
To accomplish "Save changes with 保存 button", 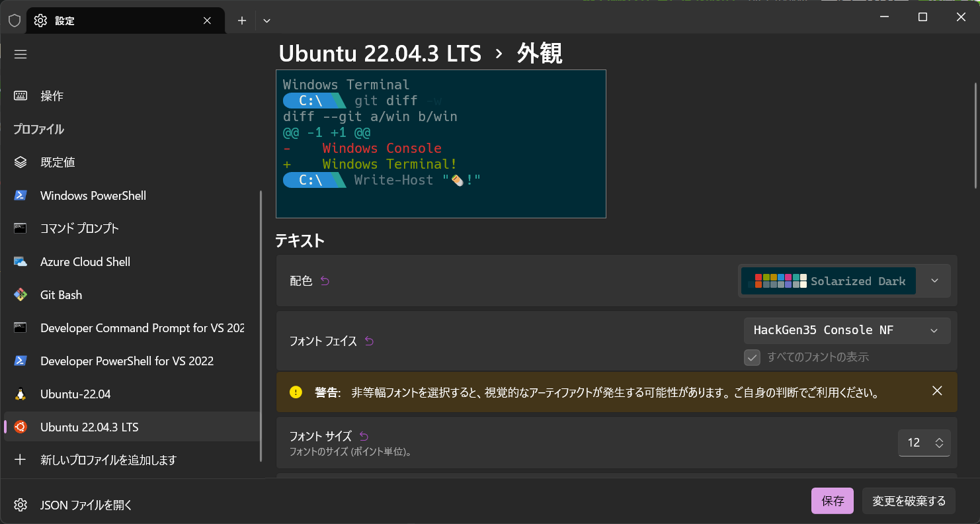I will coord(833,501).
